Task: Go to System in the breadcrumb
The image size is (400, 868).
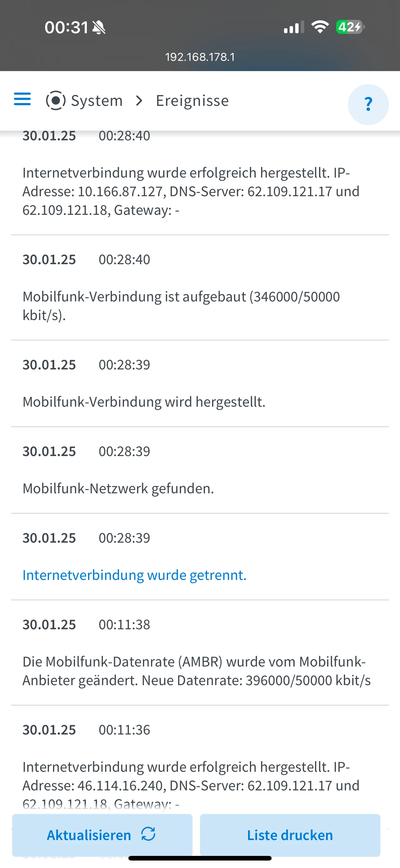Action: tap(97, 100)
